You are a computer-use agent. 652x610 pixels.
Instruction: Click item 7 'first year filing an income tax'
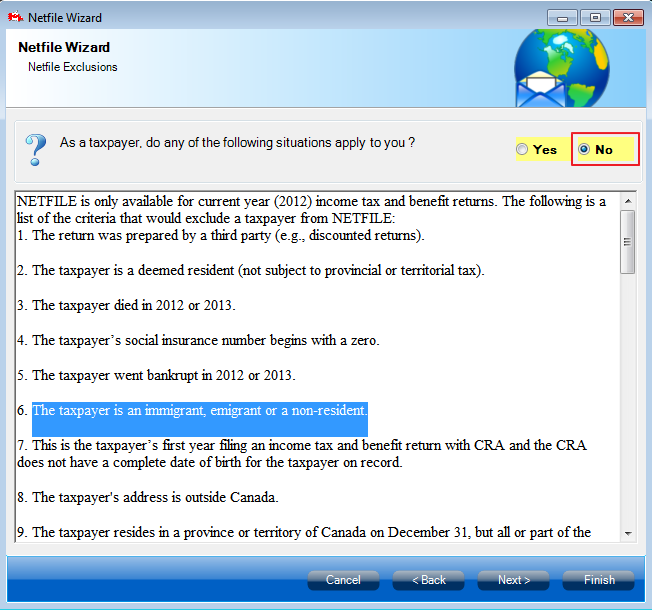click(x=302, y=454)
